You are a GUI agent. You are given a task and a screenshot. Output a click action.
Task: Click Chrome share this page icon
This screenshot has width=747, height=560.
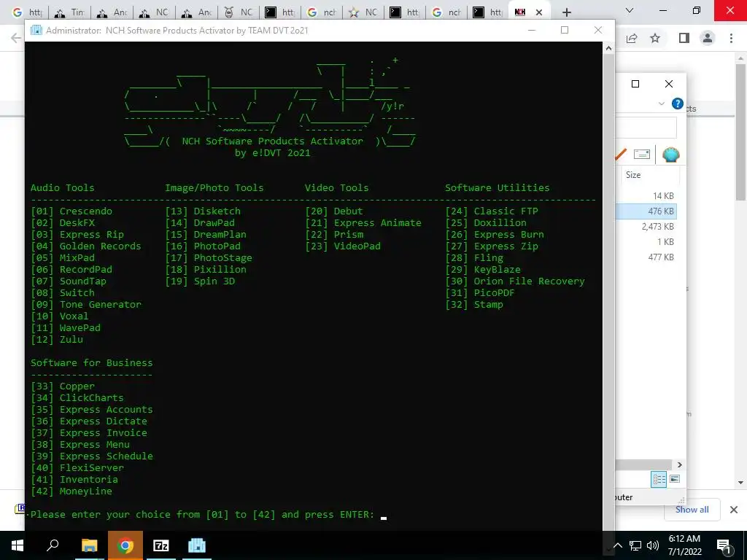632,38
